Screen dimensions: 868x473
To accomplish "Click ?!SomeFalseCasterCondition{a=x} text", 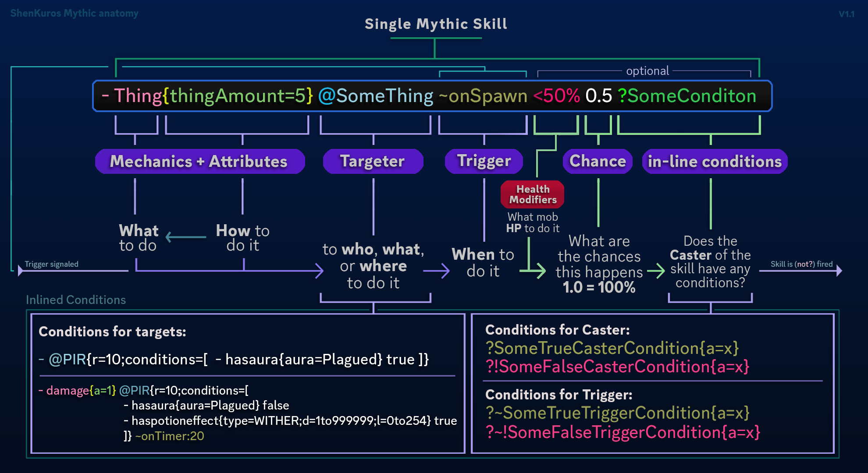I will (618, 367).
